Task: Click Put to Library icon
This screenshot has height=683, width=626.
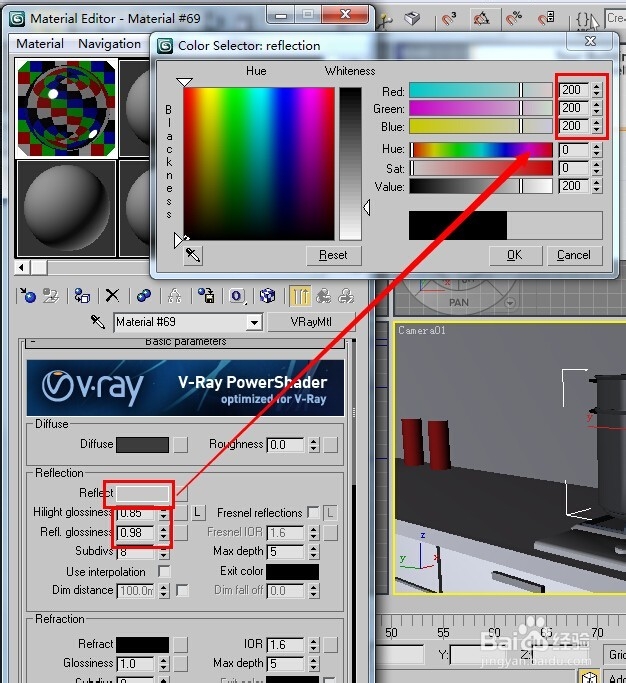Action: pos(206,296)
